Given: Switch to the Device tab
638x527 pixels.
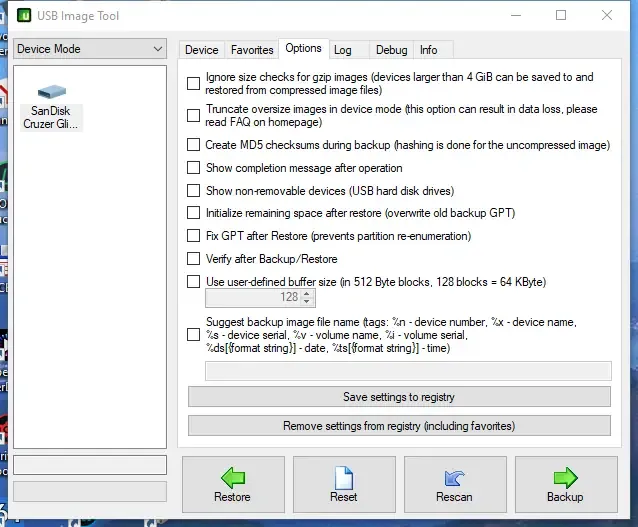Looking at the screenshot, I should click(201, 50).
